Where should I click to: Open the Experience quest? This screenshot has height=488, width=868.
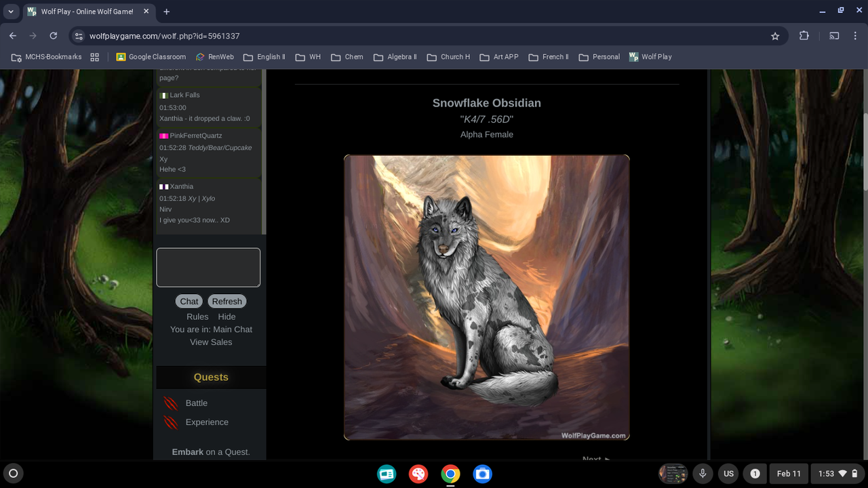207,422
